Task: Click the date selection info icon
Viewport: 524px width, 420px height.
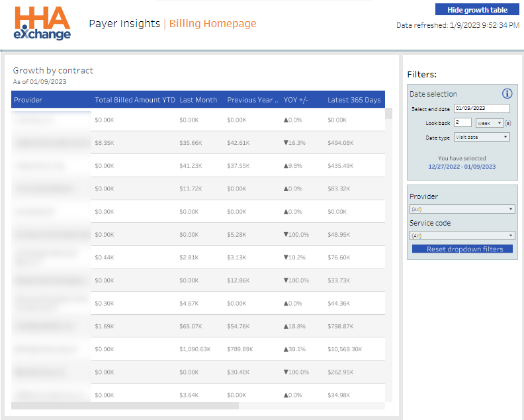Action: tap(507, 94)
